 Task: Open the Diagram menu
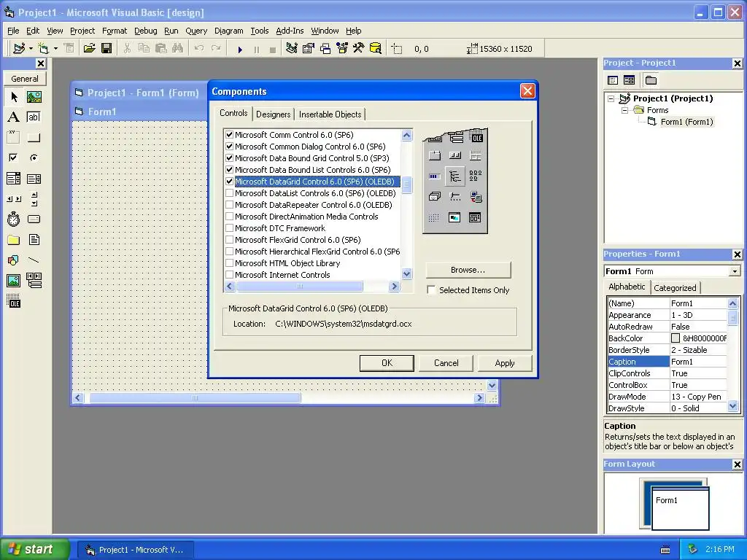click(228, 31)
